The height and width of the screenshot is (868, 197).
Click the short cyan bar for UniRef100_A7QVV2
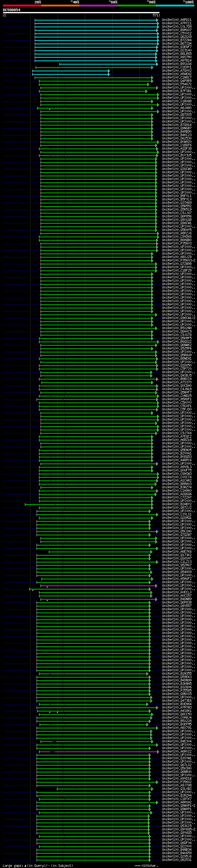[71, 71]
